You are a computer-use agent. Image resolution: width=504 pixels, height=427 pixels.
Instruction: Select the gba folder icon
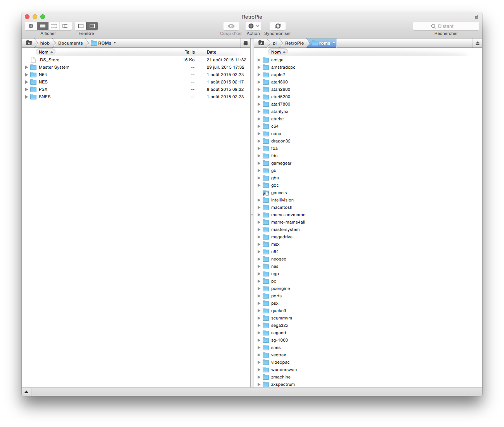tap(266, 178)
